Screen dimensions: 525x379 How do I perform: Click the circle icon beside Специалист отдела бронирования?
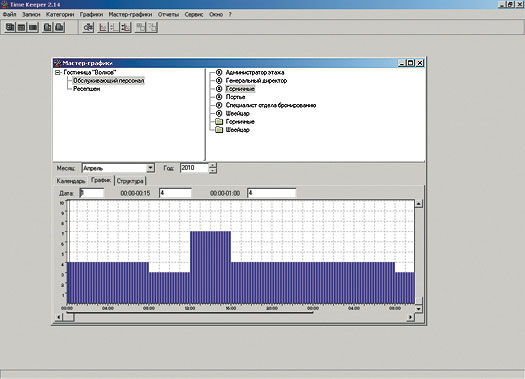click(x=219, y=105)
